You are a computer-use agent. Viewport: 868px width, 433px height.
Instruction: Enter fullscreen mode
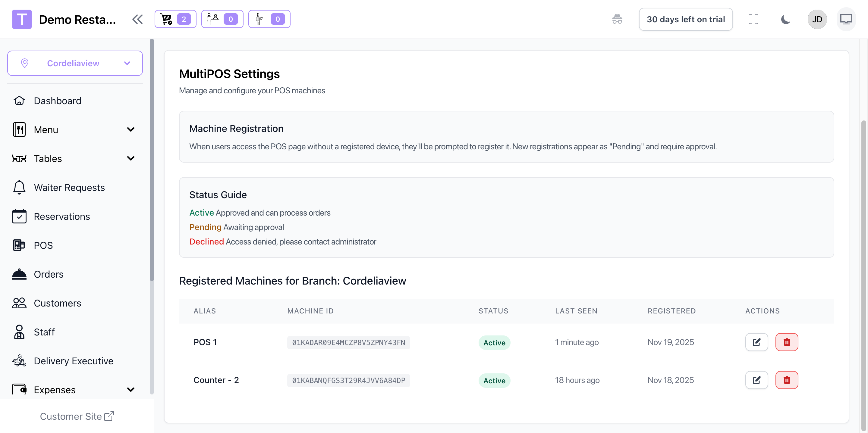[x=753, y=19]
